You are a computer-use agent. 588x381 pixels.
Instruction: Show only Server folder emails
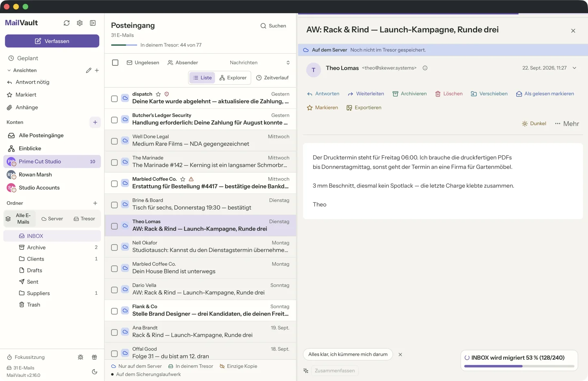click(52, 219)
